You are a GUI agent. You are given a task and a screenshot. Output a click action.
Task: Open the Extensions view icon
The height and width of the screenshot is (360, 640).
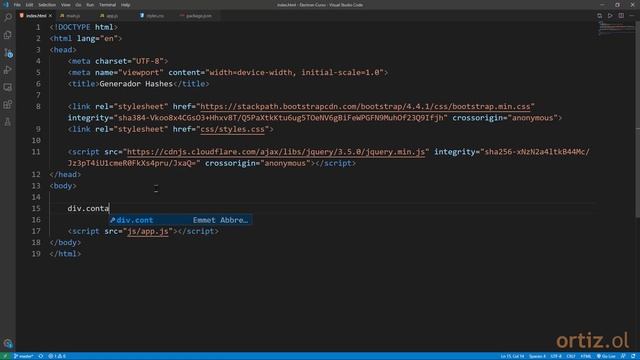8,104
